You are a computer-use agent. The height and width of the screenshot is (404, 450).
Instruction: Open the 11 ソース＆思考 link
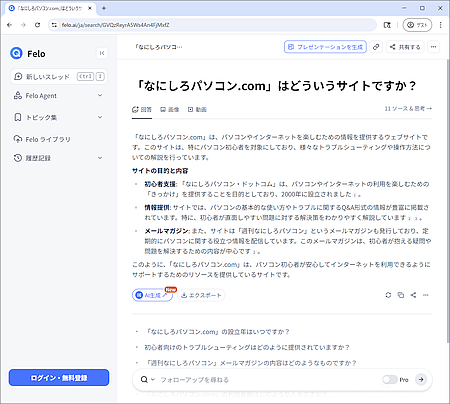[408, 109]
